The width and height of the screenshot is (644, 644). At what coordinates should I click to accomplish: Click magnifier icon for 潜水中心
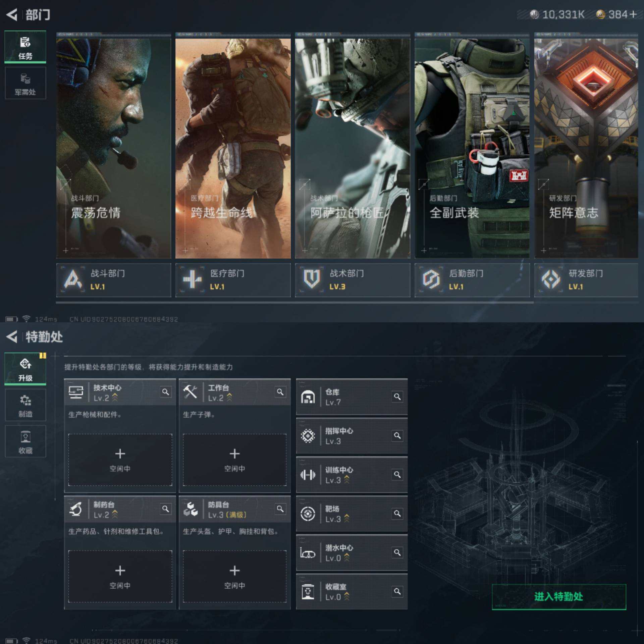coord(397,552)
